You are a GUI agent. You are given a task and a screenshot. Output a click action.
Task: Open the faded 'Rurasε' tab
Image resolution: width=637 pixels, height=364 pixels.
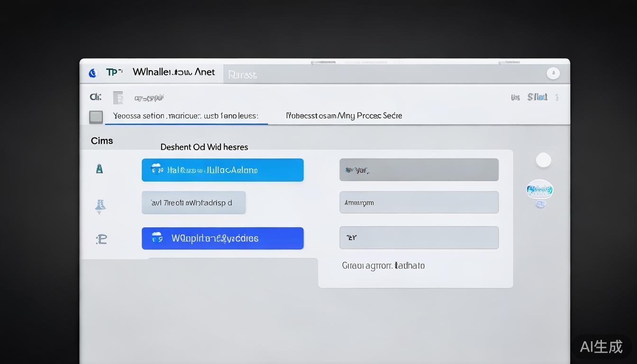[242, 75]
